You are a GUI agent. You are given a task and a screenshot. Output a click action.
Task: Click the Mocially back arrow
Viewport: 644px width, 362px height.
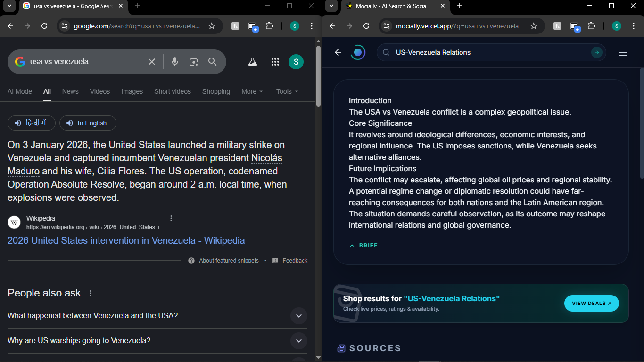pos(338,52)
